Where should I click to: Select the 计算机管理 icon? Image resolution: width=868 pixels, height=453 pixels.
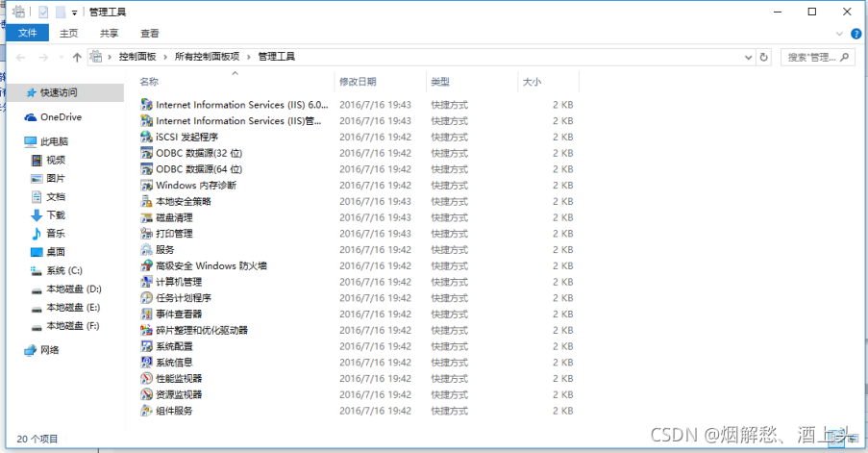point(147,282)
